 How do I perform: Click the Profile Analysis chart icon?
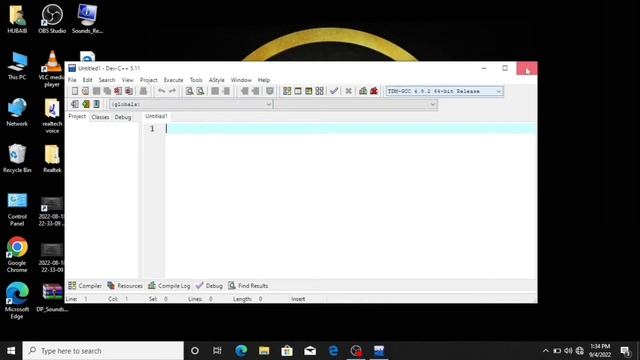[363, 91]
